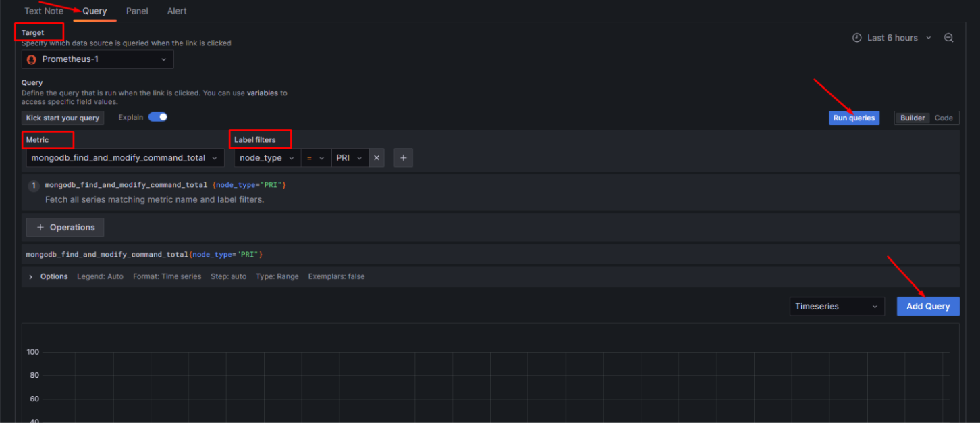
Task: Open the metric name dropdown
Action: 125,158
